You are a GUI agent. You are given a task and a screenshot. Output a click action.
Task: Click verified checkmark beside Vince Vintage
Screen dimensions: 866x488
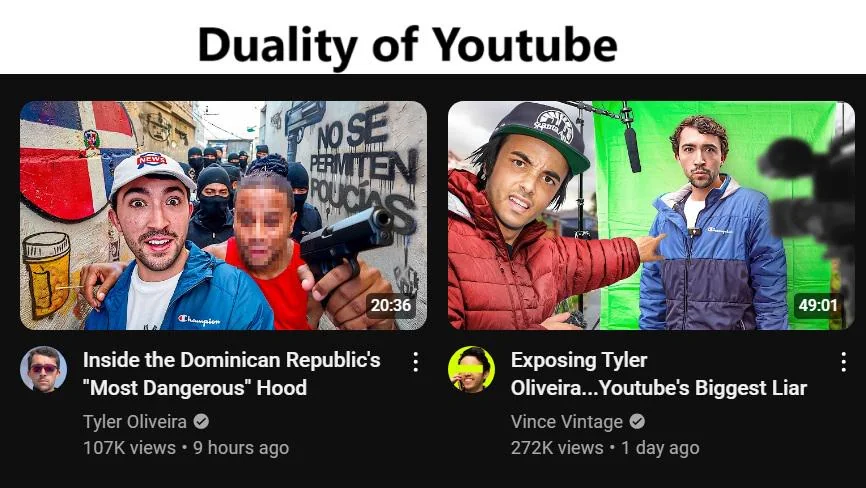coord(637,422)
